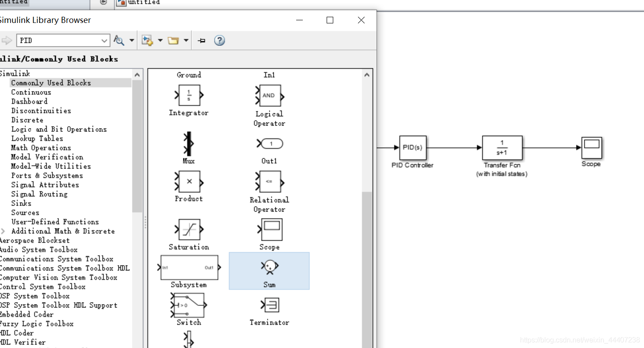Select the Product block icon
The height and width of the screenshot is (348, 644).
click(x=189, y=181)
